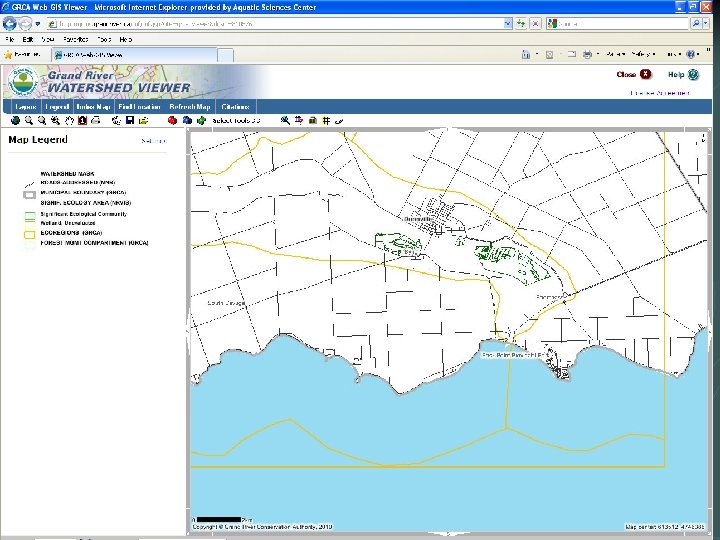This screenshot has height=540, width=720.
Task: Click the Help question mark icon
Action: coord(695,74)
